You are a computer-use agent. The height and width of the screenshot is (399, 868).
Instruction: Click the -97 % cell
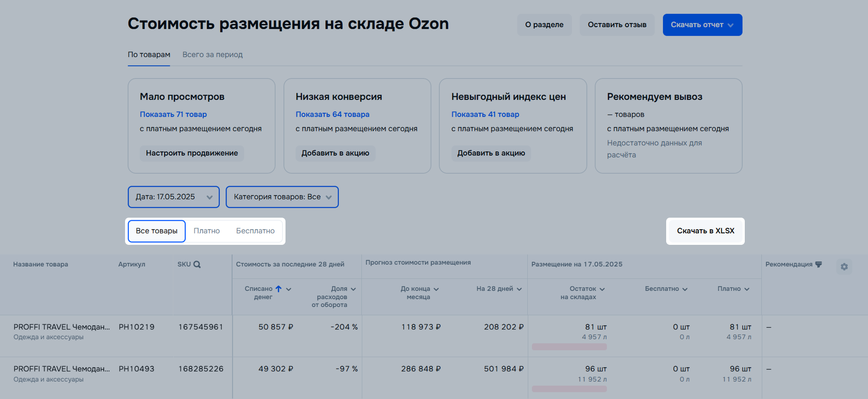coord(347,369)
